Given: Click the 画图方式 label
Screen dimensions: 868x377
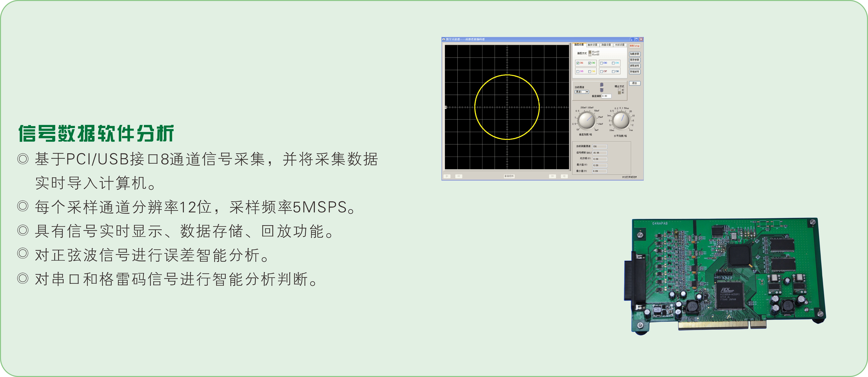Looking at the screenshot, I should coord(582,53).
